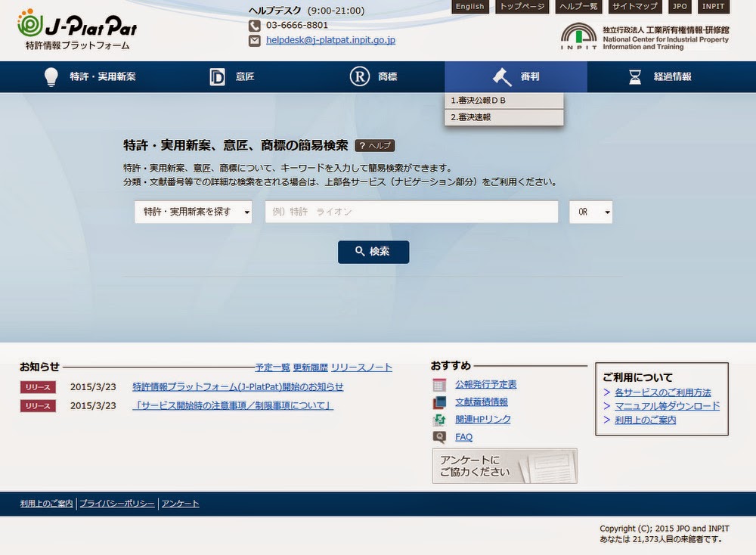756x555 pixels.
Task: Select 2.審決速報 from the dropdown menu
Action: click(503, 117)
